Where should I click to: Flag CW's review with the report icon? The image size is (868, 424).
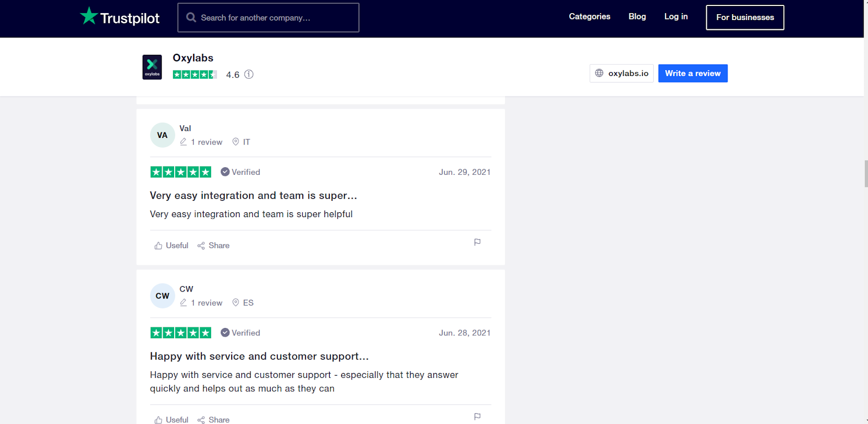(x=477, y=416)
